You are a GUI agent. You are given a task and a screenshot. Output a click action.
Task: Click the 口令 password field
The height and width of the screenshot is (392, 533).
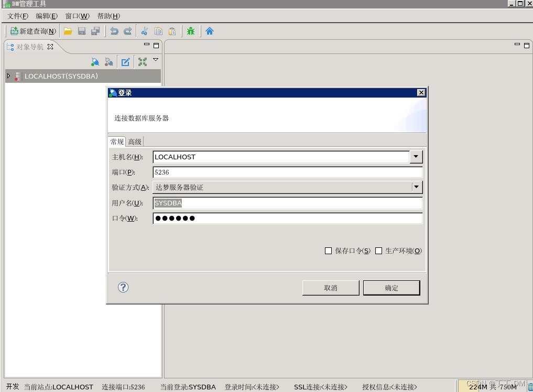pos(288,218)
